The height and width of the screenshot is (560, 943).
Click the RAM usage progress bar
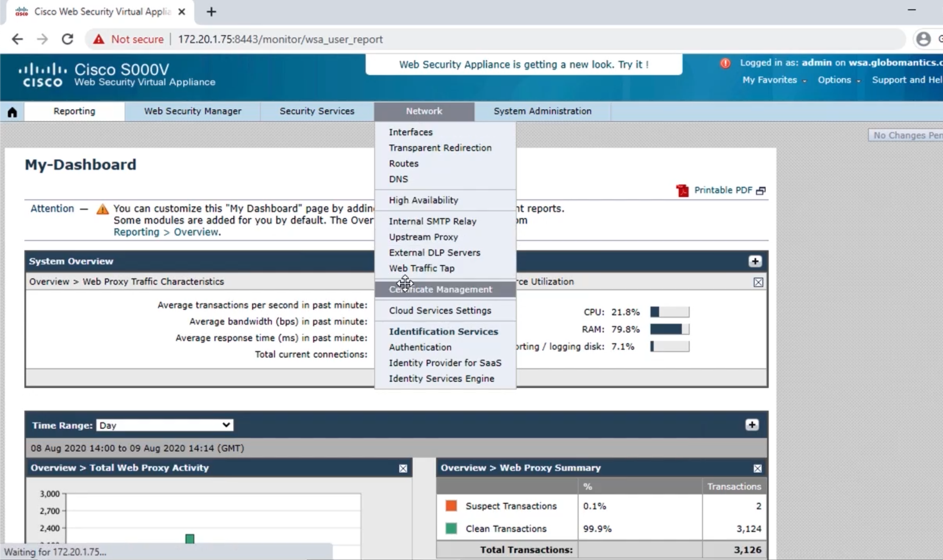pyautogui.click(x=670, y=329)
